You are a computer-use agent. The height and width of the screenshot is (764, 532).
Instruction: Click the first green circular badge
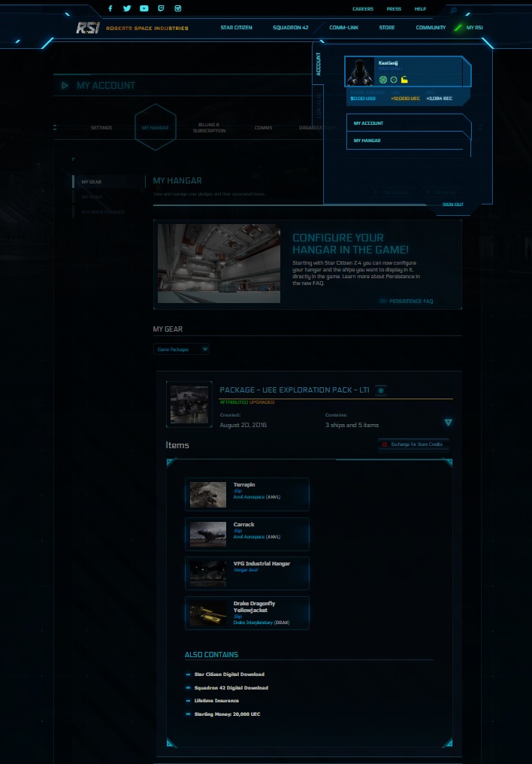tap(383, 80)
